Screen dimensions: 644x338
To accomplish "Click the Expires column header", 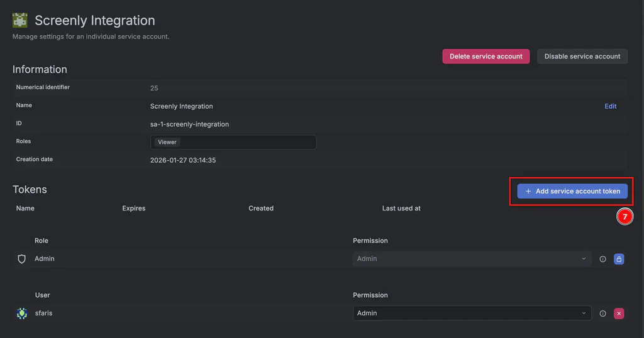I will (133, 209).
